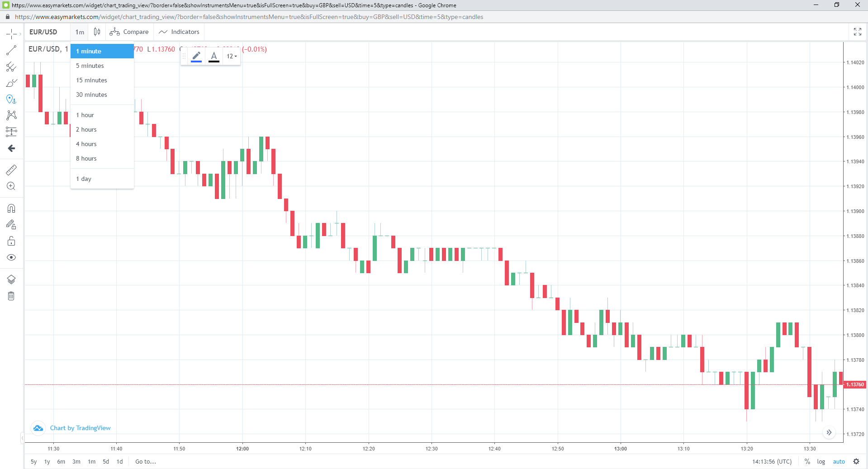
Task: Choose the anchored text annotation tool
Action: coord(11,99)
